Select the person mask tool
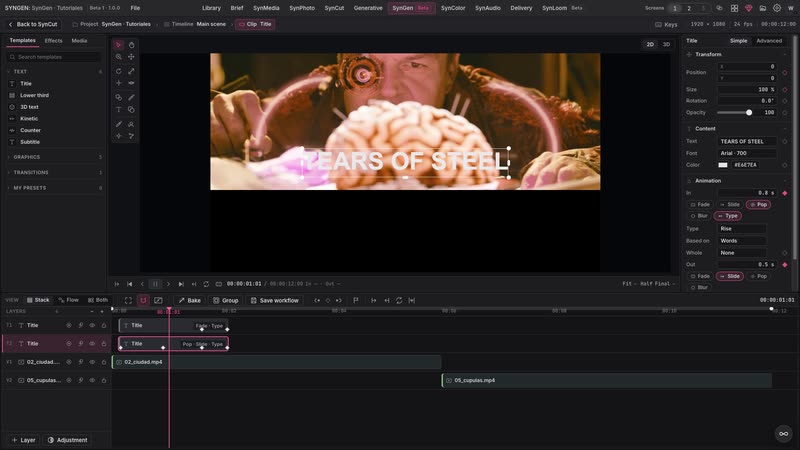This screenshot has width=800, height=450. 131,124
